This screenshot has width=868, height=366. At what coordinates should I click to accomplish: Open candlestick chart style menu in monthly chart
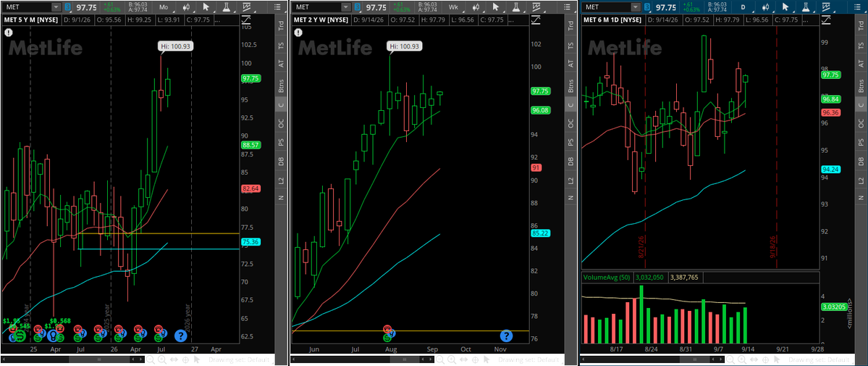[x=187, y=7]
